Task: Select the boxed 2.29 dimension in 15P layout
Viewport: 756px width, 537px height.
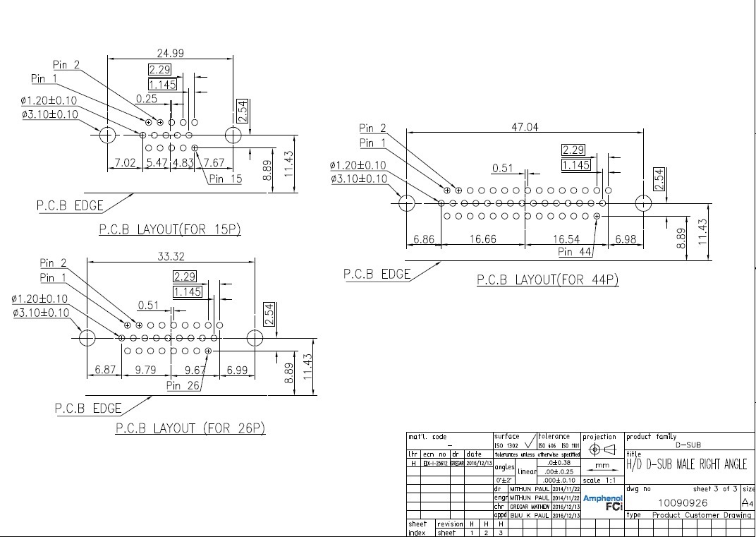Action: (x=159, y=69)
